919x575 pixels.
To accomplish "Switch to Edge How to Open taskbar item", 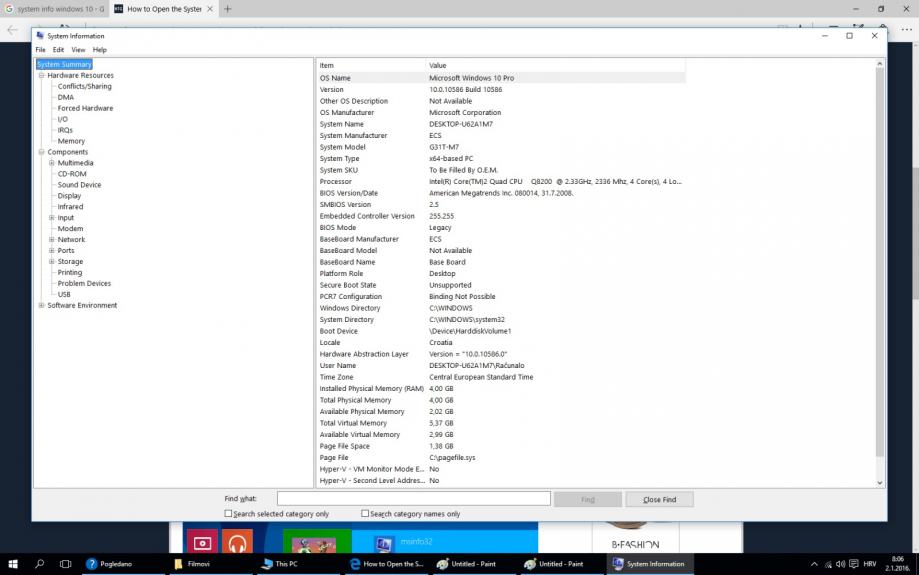I will [x=386, y=564].
